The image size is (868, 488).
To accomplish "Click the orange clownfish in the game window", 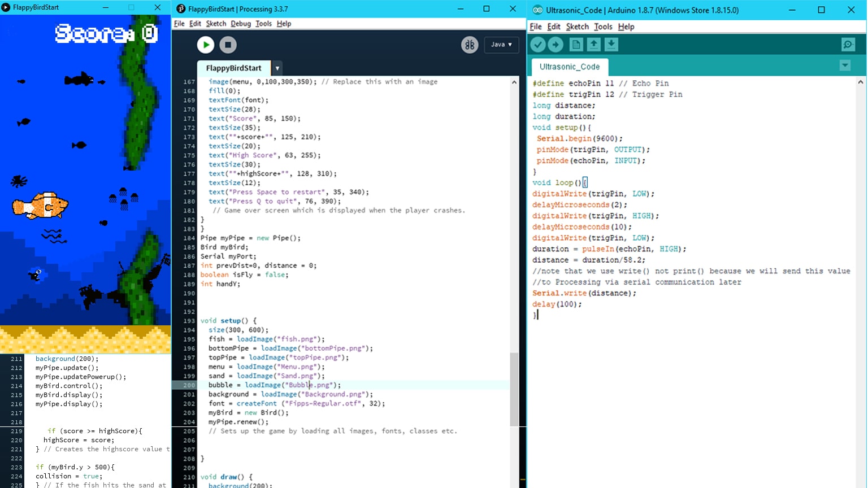I will pyautogui.click(x=40, y=206).
